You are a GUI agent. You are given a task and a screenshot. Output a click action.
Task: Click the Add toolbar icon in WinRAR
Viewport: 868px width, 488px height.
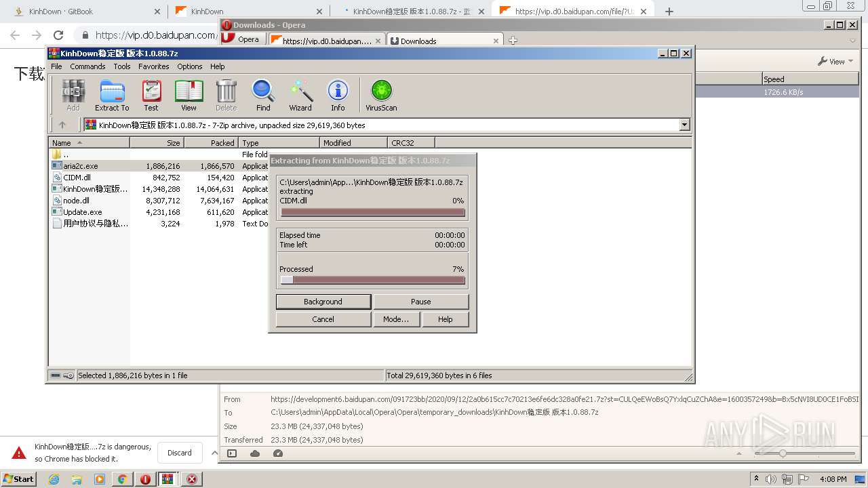tap(73, 95)
